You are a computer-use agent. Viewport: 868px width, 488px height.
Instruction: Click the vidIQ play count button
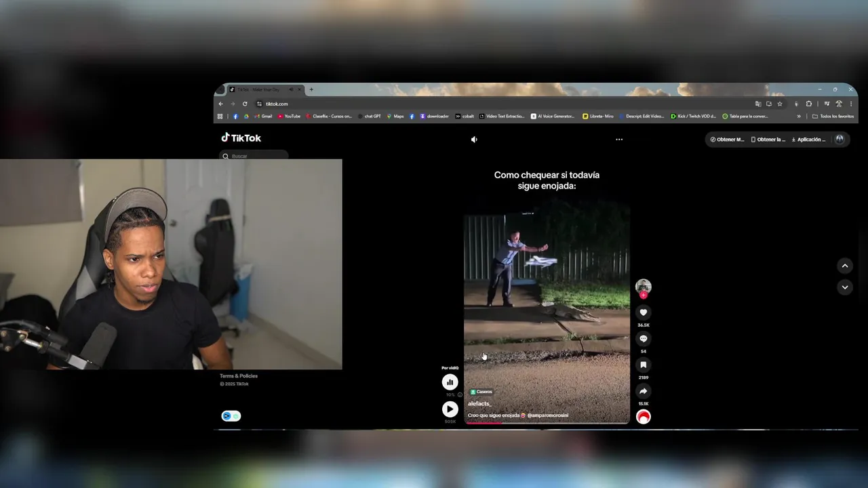click(450, 409)
